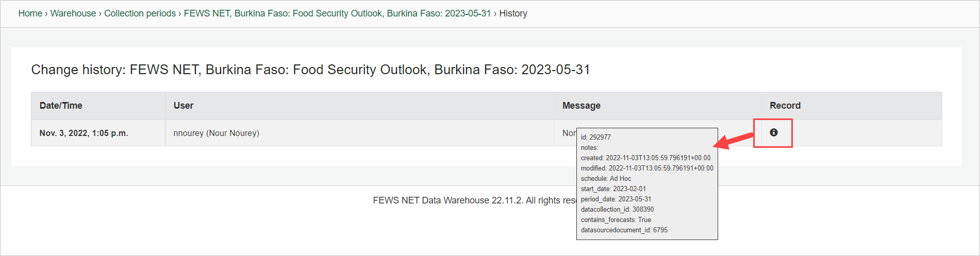Click the Record column header

[785, 106]
